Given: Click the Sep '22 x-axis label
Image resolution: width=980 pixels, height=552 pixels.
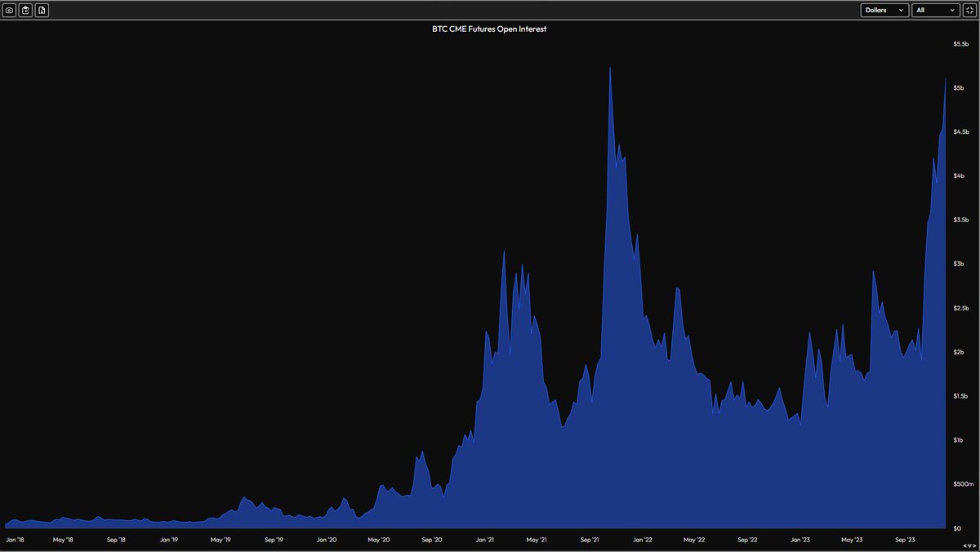Looking at the screenshot, I should pos(747,540).
